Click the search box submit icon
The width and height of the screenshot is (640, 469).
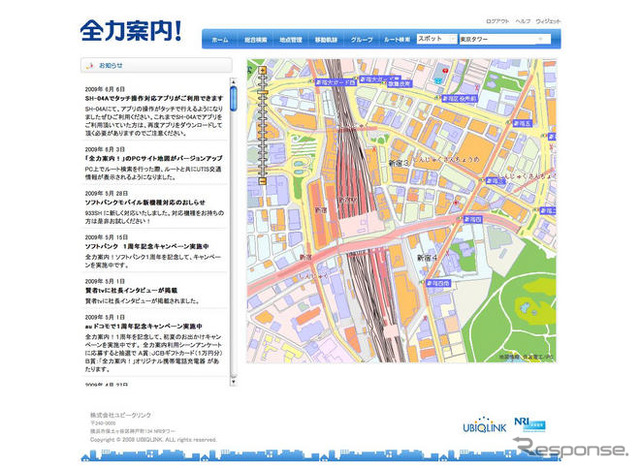541,39
